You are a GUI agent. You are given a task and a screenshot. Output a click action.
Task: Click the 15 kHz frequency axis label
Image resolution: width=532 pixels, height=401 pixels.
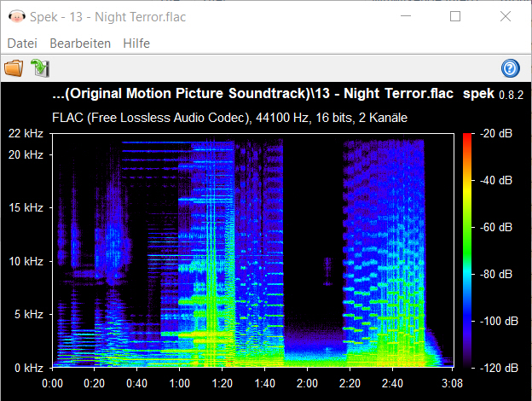pos(26,207)
